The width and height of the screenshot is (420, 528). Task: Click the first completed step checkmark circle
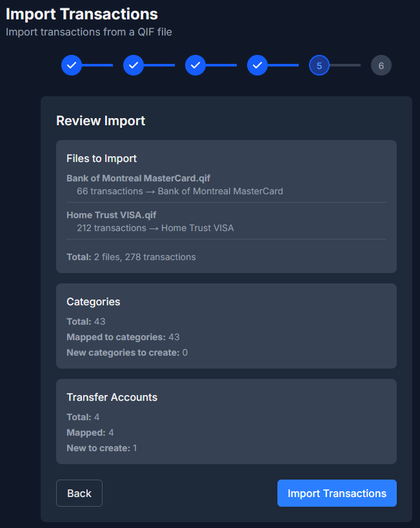[x=72, y=65]
